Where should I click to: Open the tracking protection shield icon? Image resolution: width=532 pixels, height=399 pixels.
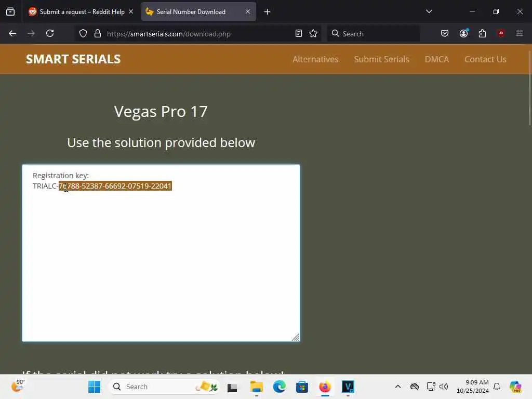click(83, 33)
